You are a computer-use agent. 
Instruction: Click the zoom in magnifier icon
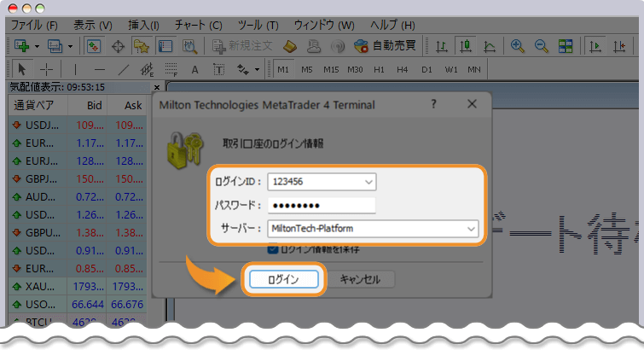coord(518,45)
